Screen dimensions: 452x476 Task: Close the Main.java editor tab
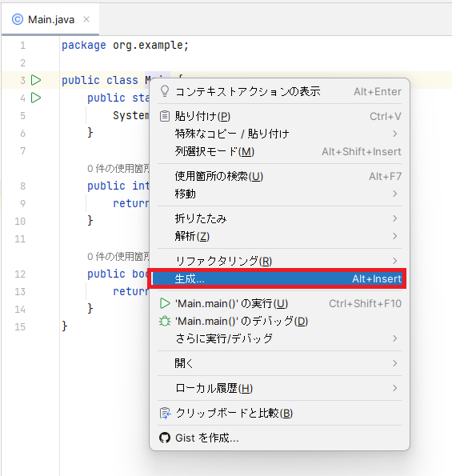[x=86, y=19]
